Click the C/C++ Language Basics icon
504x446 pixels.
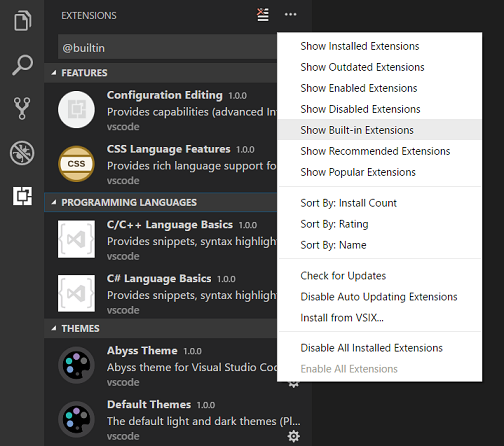tap(76, 239)
